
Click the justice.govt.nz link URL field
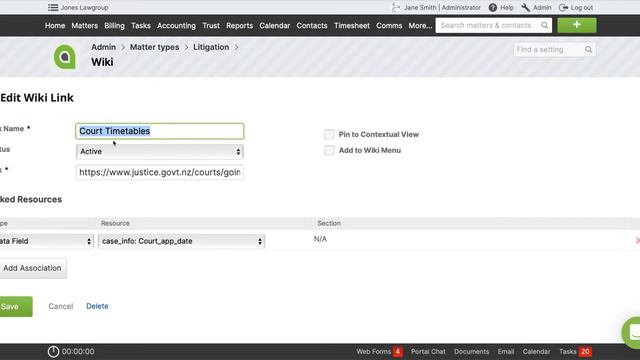(160, 172)
